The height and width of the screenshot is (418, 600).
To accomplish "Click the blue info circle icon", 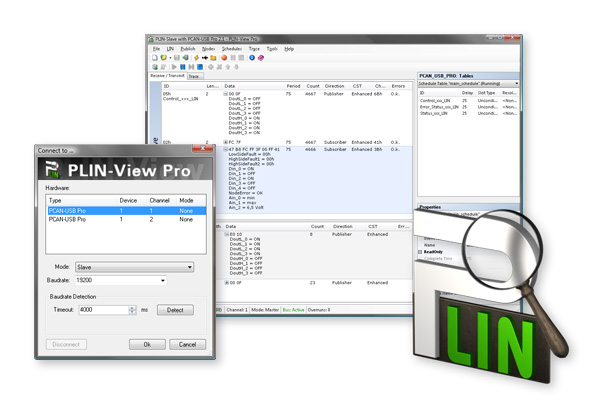I will coord(252,58).
